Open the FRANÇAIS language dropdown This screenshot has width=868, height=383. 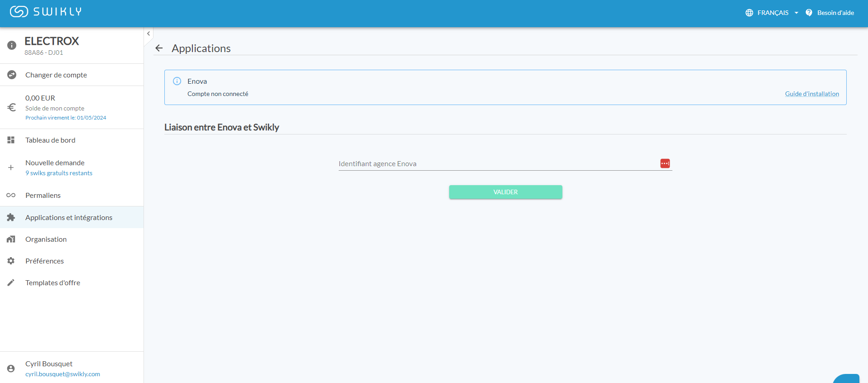coord(777,13)
